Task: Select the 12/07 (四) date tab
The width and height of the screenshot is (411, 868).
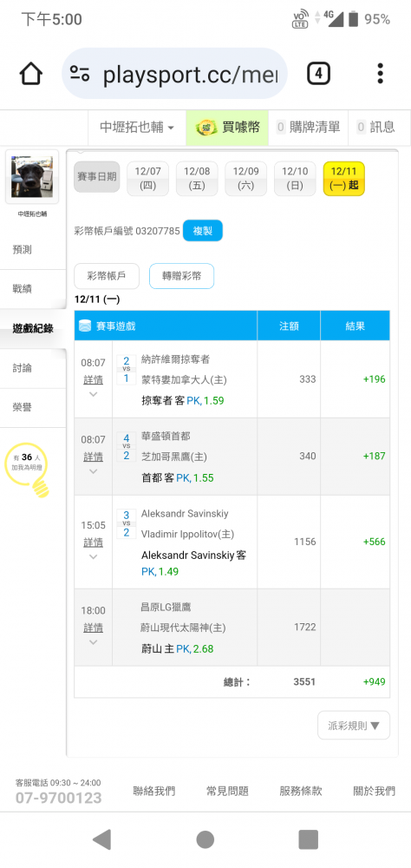Action: tap(147, 179)
